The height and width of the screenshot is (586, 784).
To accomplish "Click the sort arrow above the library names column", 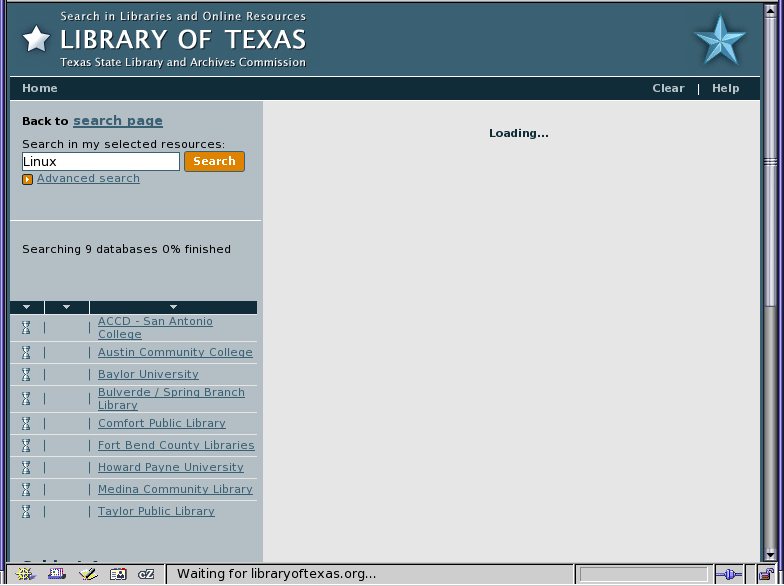I will coord(173,307).
